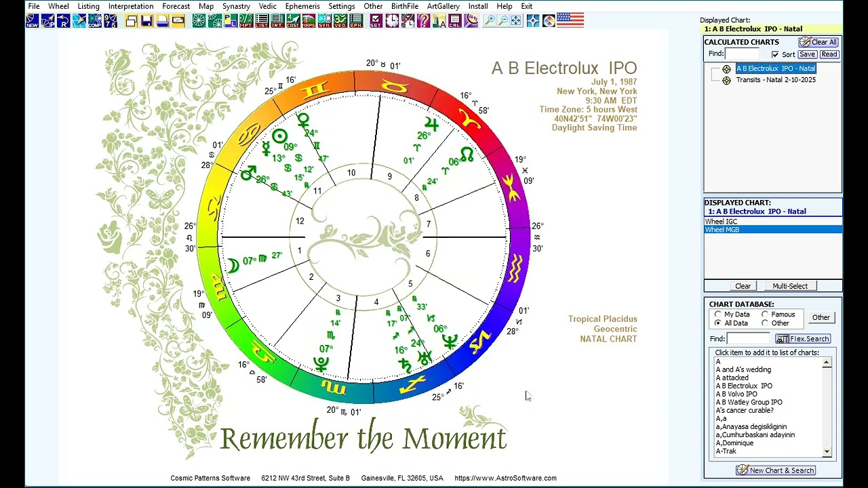Click the American flag icon
This screenshot has height=488, width=868.
pos(570,20)
